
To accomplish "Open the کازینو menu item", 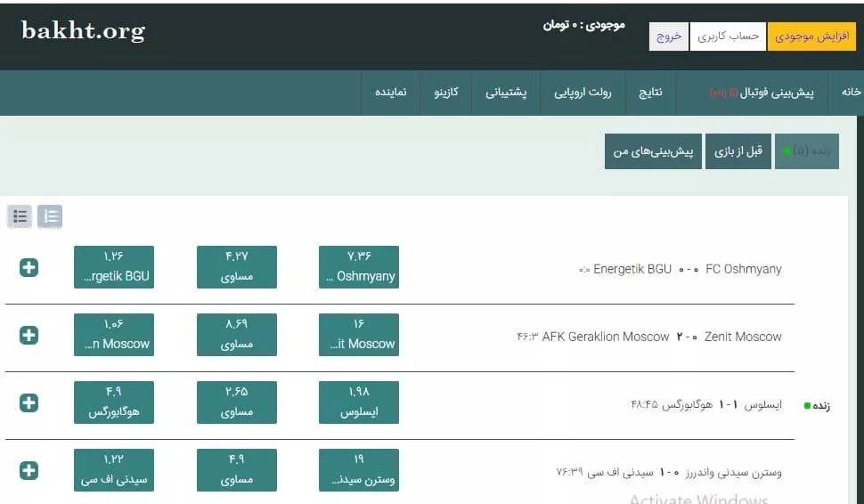I will coord(446,93).
